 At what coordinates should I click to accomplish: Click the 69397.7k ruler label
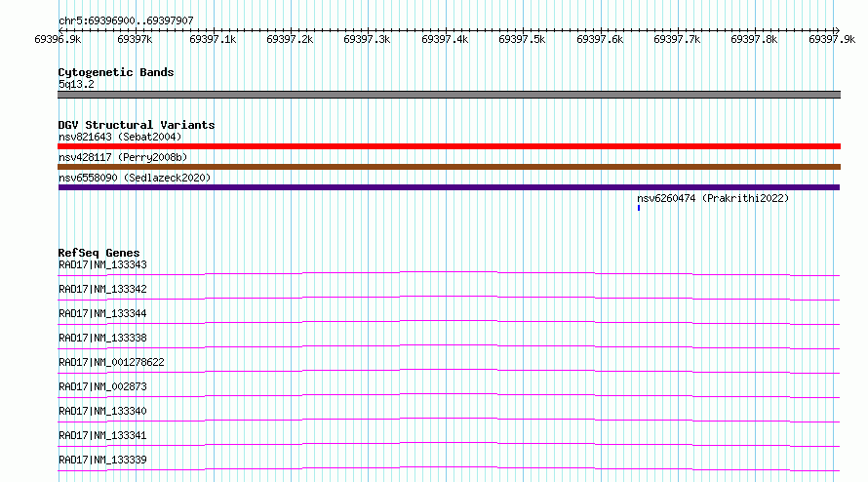point(677,39)
